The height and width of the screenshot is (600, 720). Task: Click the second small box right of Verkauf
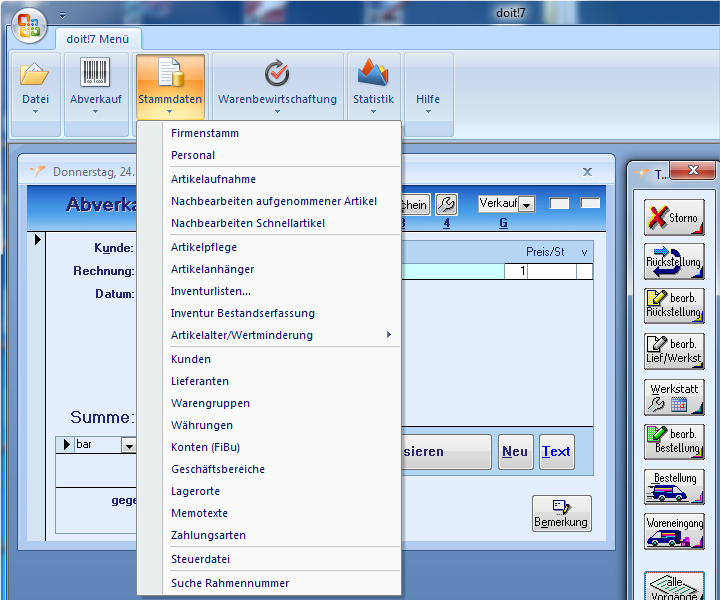click(x=590, y=203)
